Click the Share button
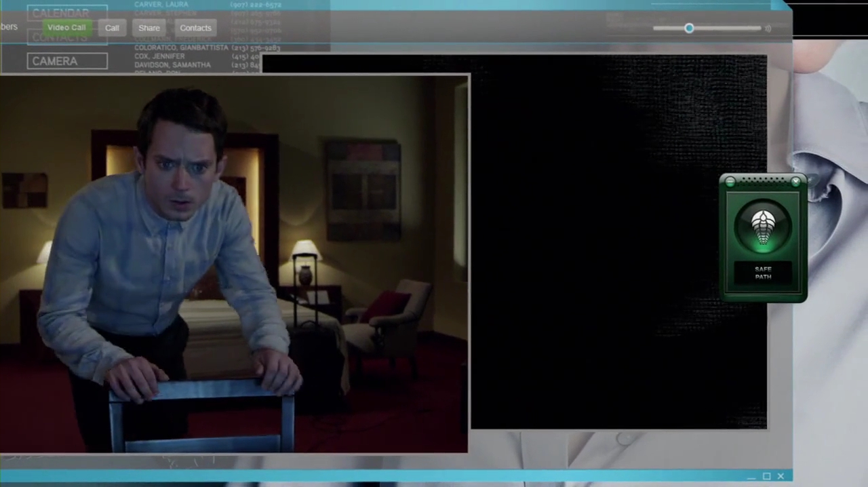 click(149, 28)
